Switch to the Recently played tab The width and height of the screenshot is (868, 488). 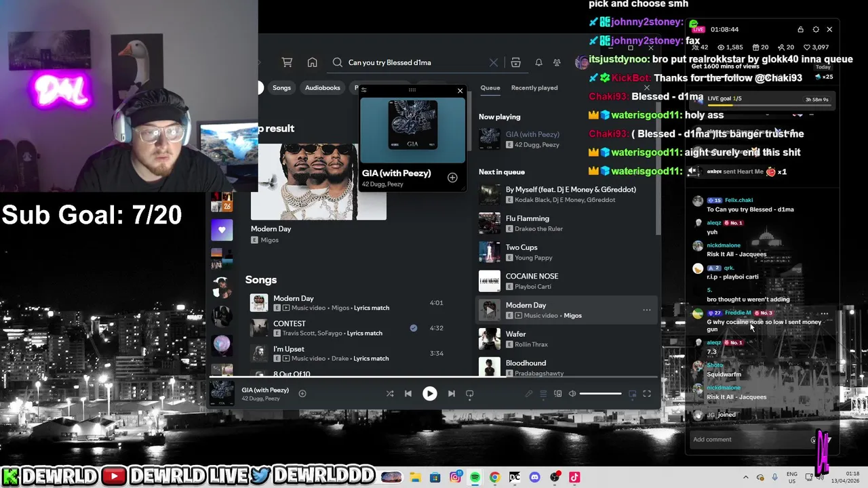point(534,87)
